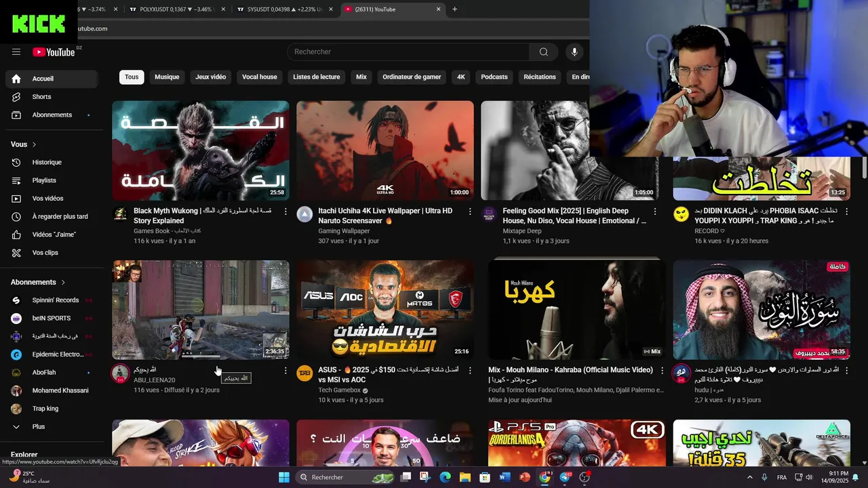Open hudu channel avatar

coord(681,373)
